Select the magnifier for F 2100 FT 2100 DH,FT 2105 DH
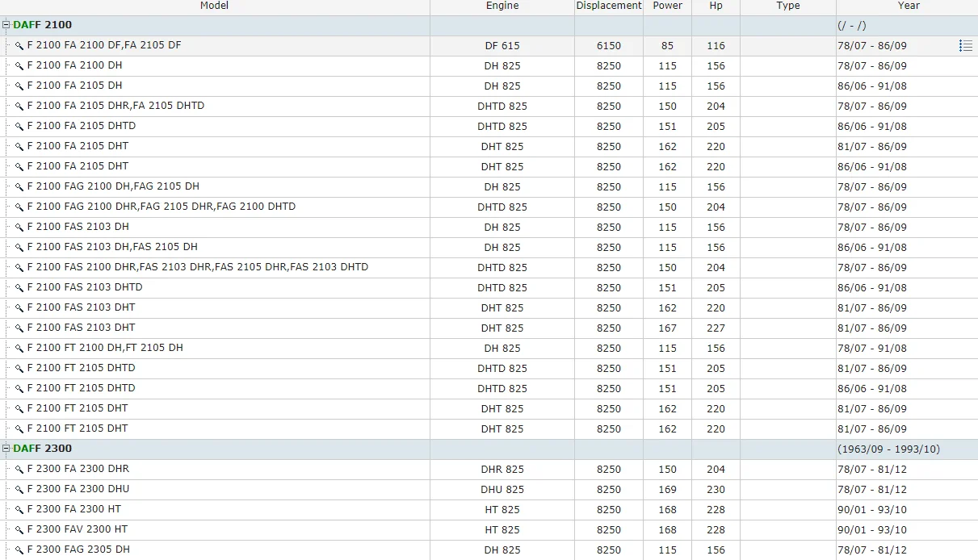This screenshot has height=560, width=978. click(x=19, y=349)
